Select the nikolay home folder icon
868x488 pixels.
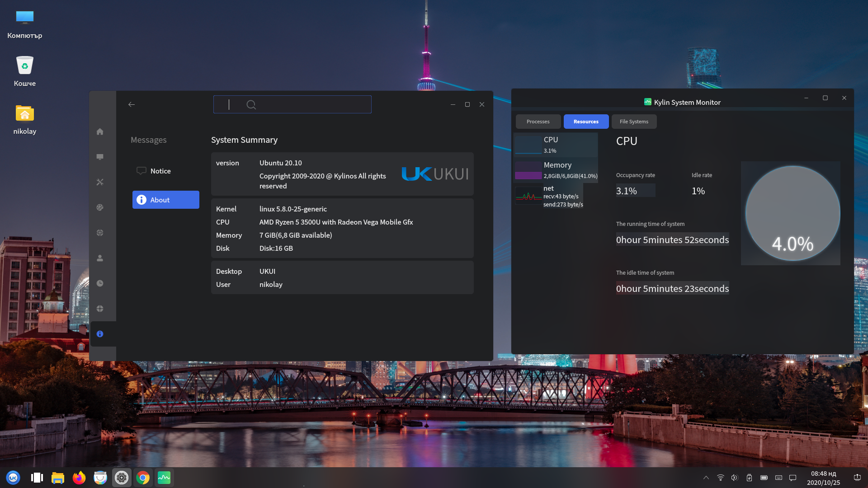tap(25, 120)
